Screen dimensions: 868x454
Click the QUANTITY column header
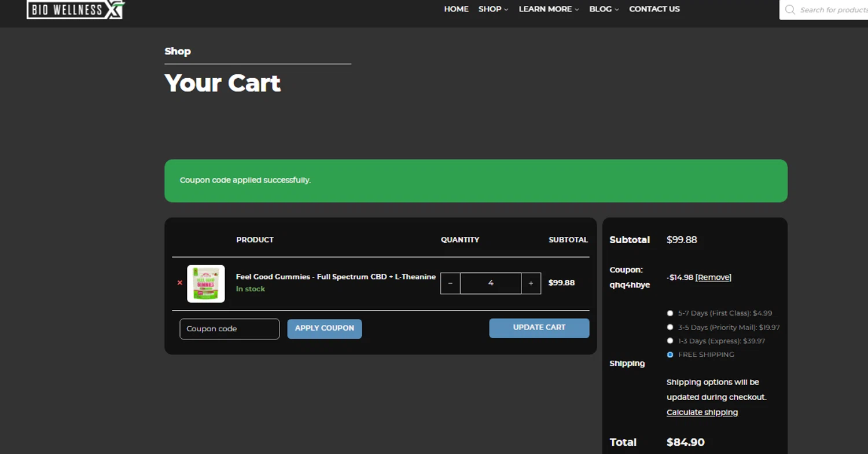click(x=460, y=240)
